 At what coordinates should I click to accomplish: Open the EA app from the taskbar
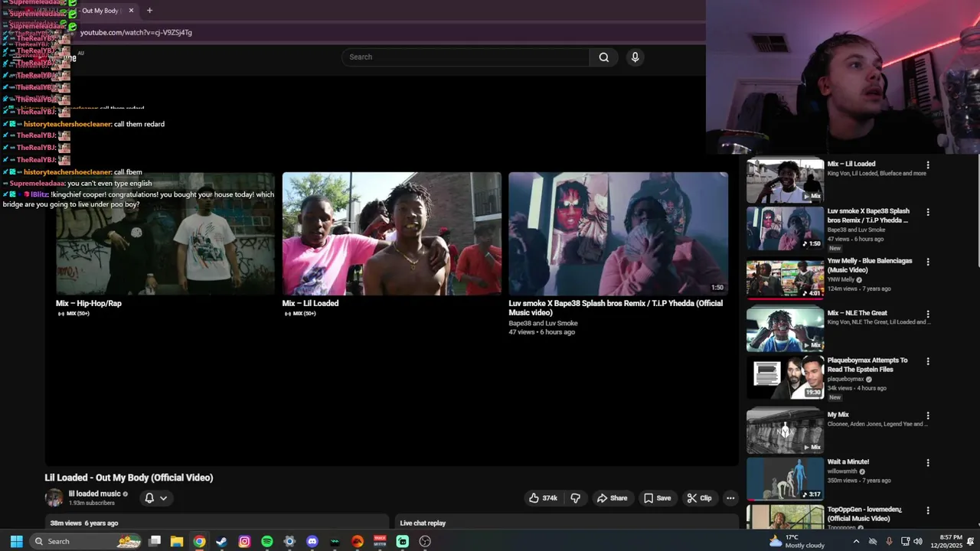pyautogui.click(x=358, y=541)
